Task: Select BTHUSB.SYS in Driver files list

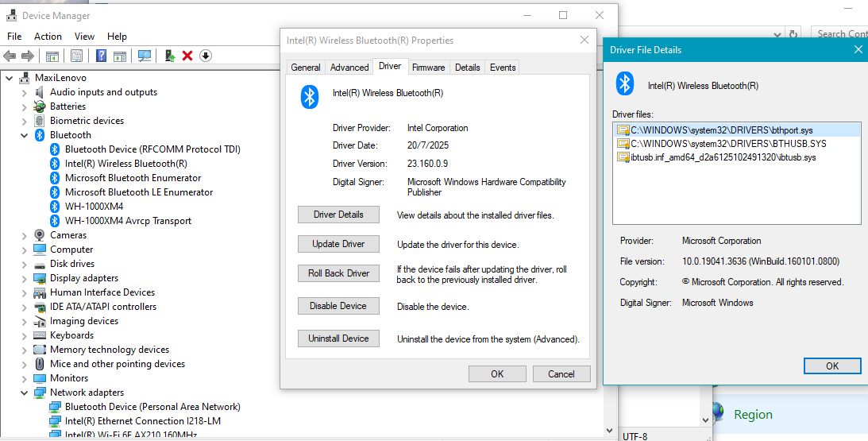Action: 738,144
